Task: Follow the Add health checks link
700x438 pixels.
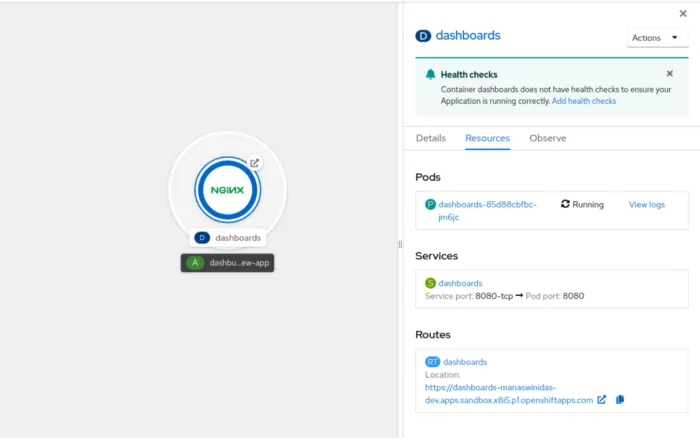Action: (584, 101)
